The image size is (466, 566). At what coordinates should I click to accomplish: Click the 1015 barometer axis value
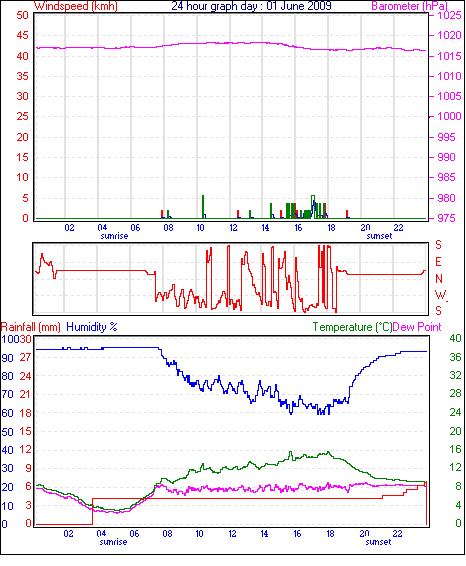[x=449, y=56]
